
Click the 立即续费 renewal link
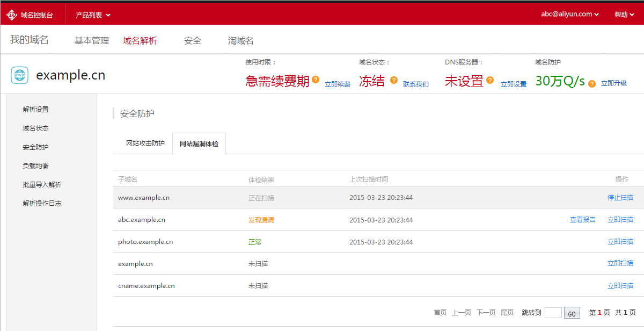click(x=337, y=84)
